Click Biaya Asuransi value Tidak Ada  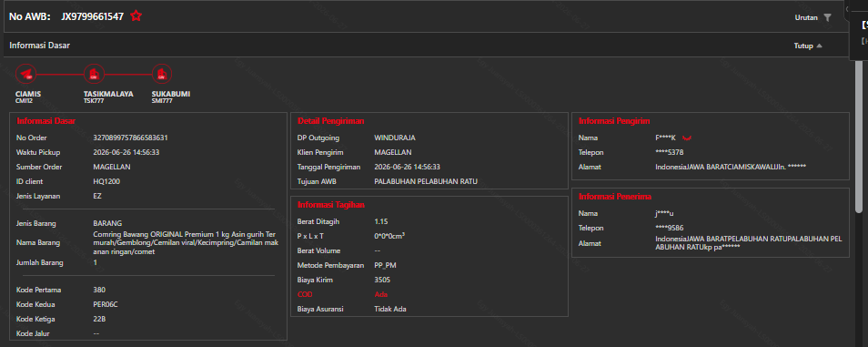click(390, 309)
